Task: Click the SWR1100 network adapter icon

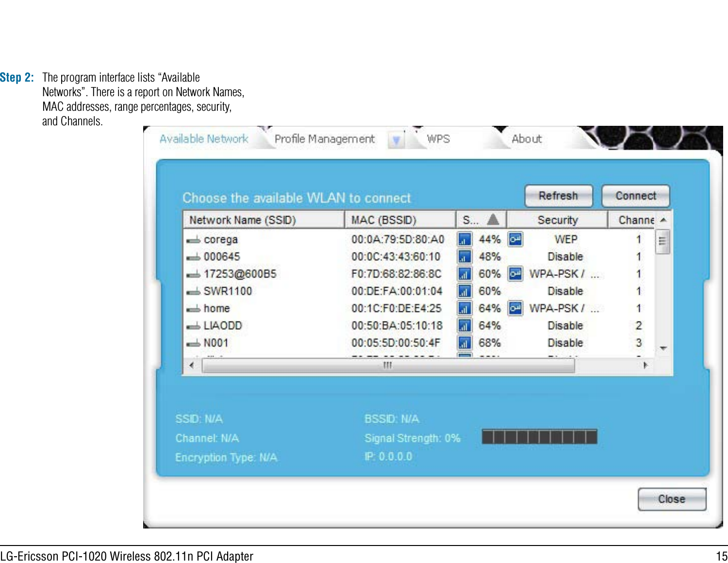Action: tap(193, 291)
